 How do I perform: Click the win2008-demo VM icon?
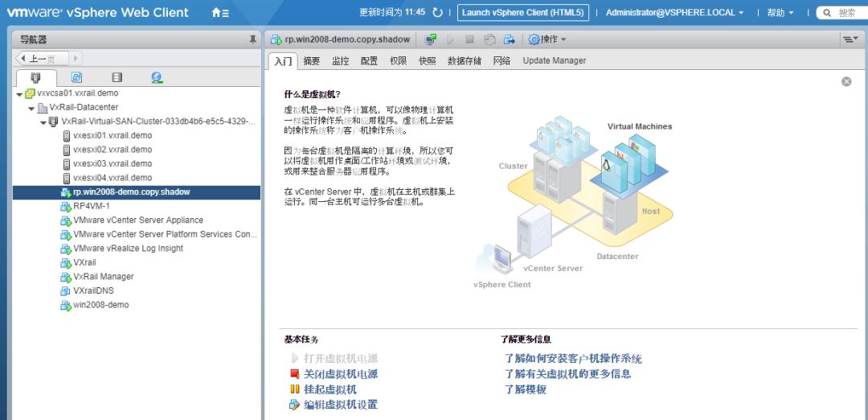[x=66, y=305]
